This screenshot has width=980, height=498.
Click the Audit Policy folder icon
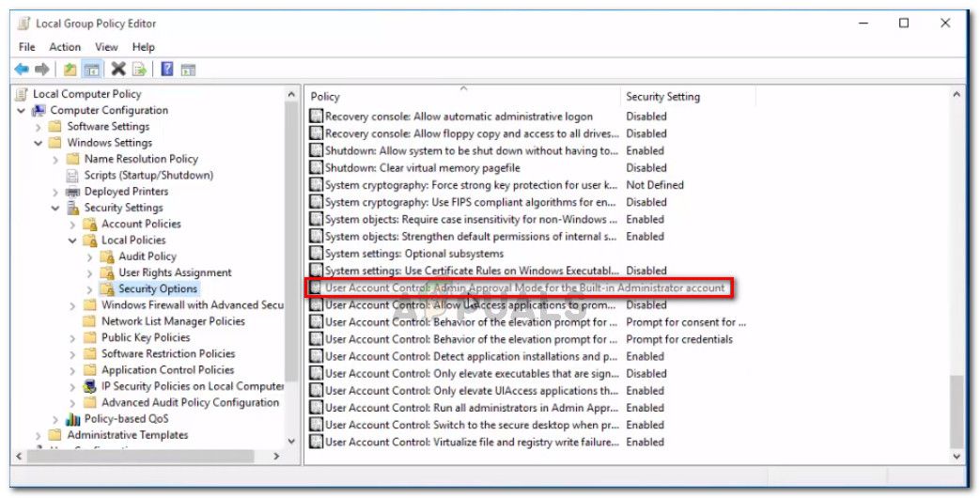click(x=107, y=257)
